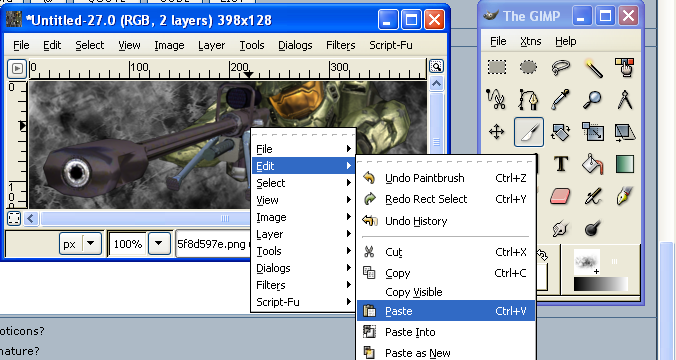Expand View submenu in the context menu
Viewport: 676px width, 360px height.
303,200
